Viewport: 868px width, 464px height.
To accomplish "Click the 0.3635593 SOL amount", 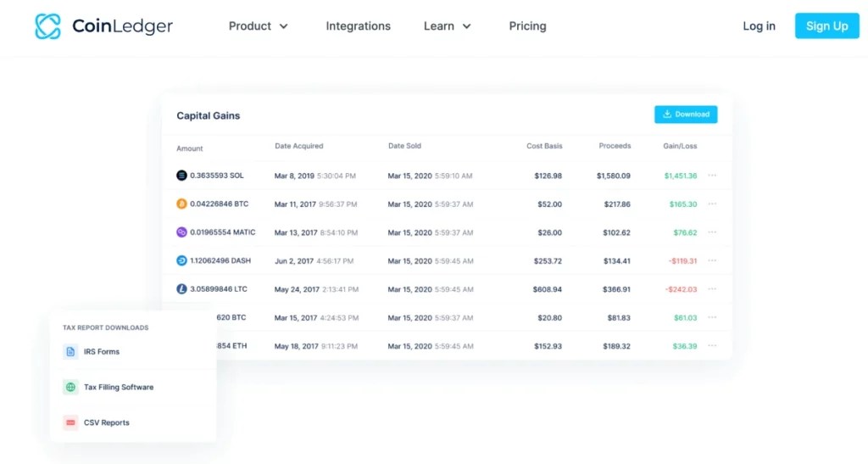I will 217,176.
